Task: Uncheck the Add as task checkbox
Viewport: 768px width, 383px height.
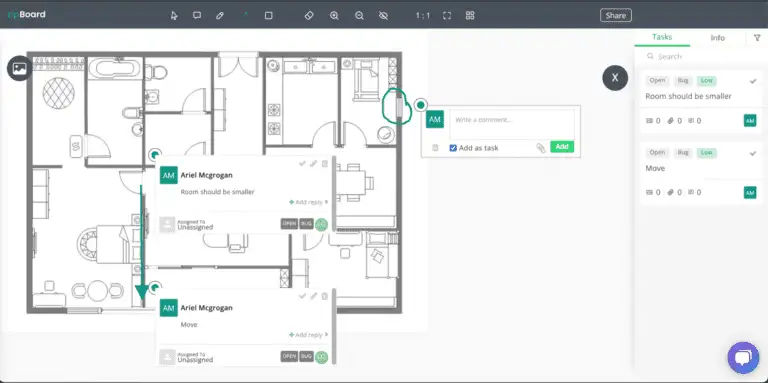Action: [453, 148]
